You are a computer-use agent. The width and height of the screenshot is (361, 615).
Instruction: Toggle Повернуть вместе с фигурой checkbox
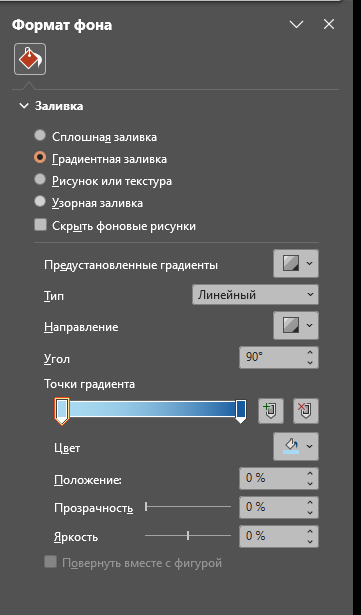[x=50, y=562]
